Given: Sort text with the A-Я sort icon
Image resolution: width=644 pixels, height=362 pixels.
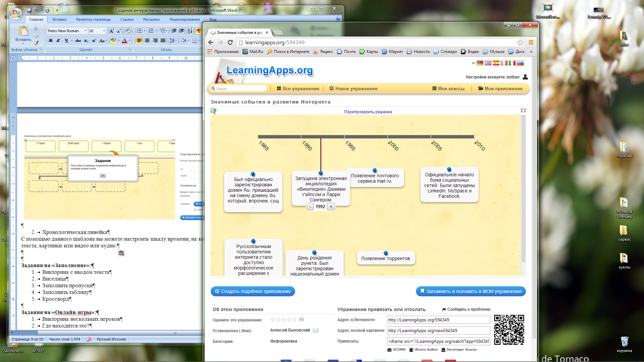Looking at the screenshot, I should pos(190,31).
